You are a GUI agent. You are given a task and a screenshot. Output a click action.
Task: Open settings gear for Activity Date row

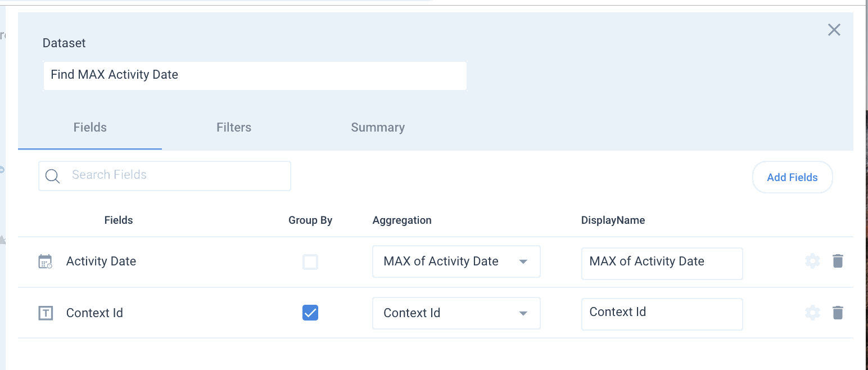(x=812, y=261)
